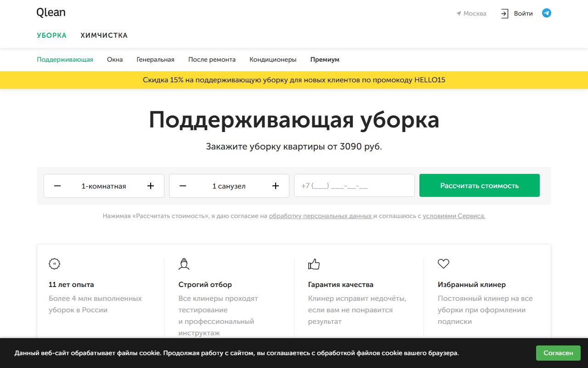
Task: Open the Telegram channel icon
Action: [x=546, y=13]
